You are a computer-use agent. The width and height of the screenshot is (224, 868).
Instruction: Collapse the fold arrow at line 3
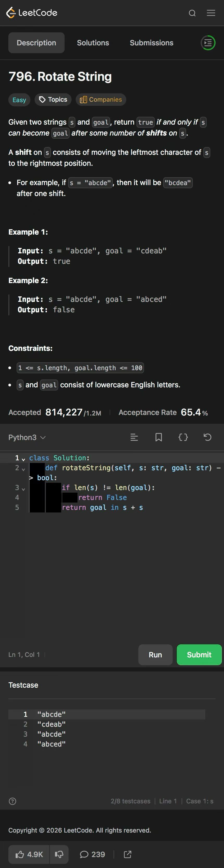pos(23,488)
